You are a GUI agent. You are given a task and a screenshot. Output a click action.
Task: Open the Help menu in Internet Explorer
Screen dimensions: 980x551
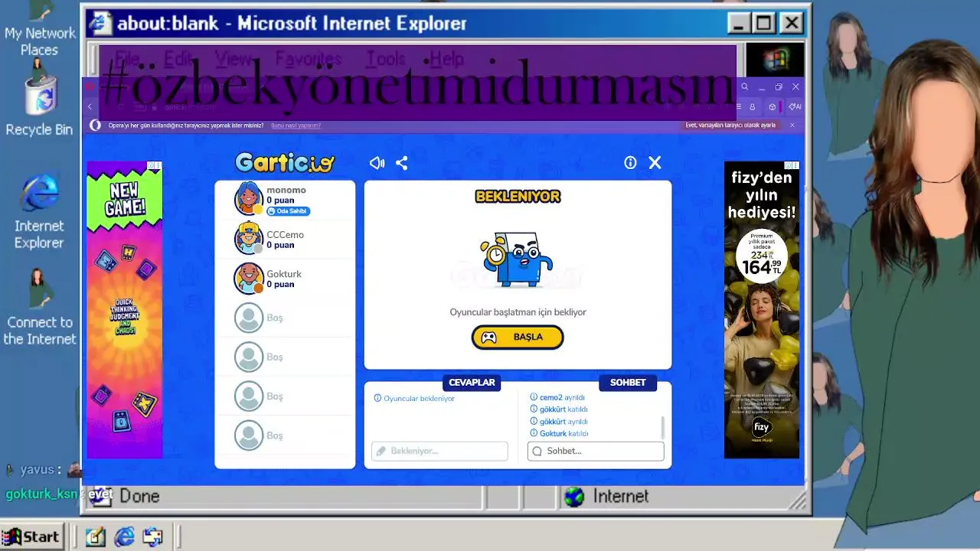click(446, 59)
